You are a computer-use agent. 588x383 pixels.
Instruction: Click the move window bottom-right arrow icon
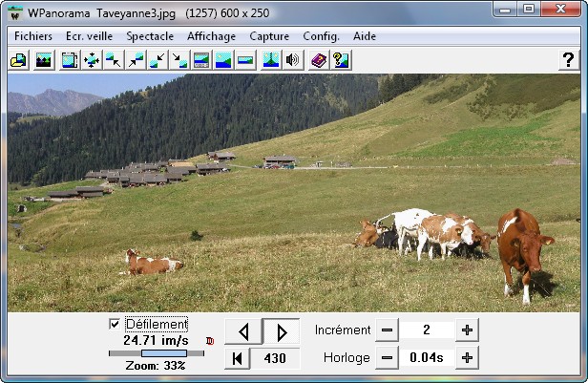point(179,60)
